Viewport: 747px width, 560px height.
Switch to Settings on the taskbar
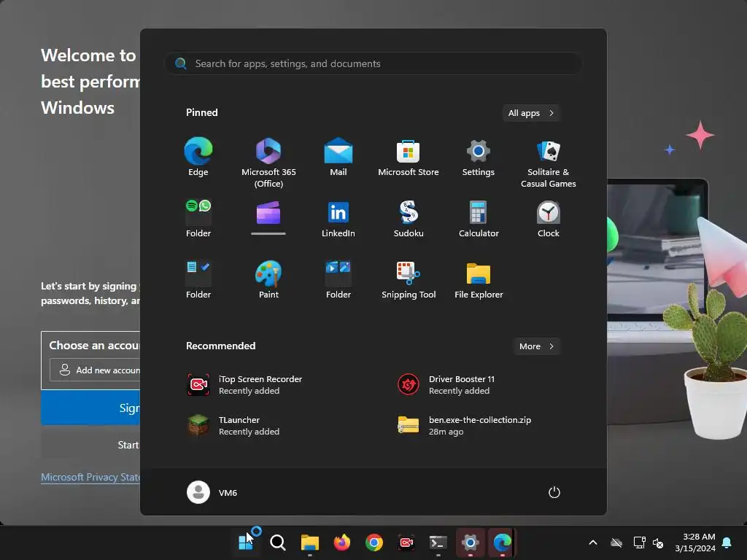point(471,542)
